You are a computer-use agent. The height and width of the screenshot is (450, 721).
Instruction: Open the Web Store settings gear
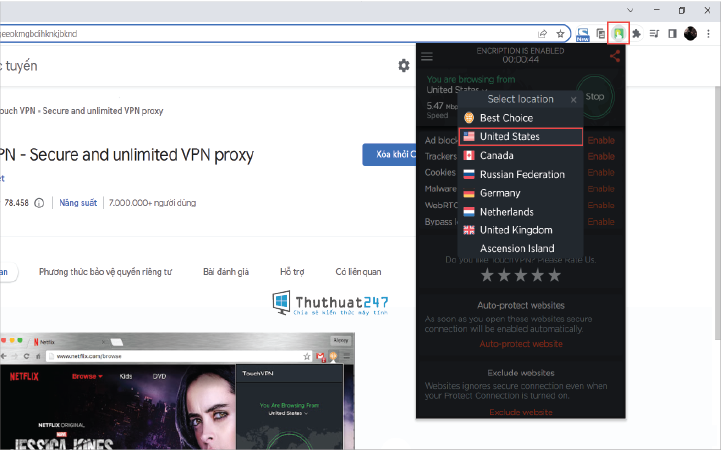coord(404,65)
